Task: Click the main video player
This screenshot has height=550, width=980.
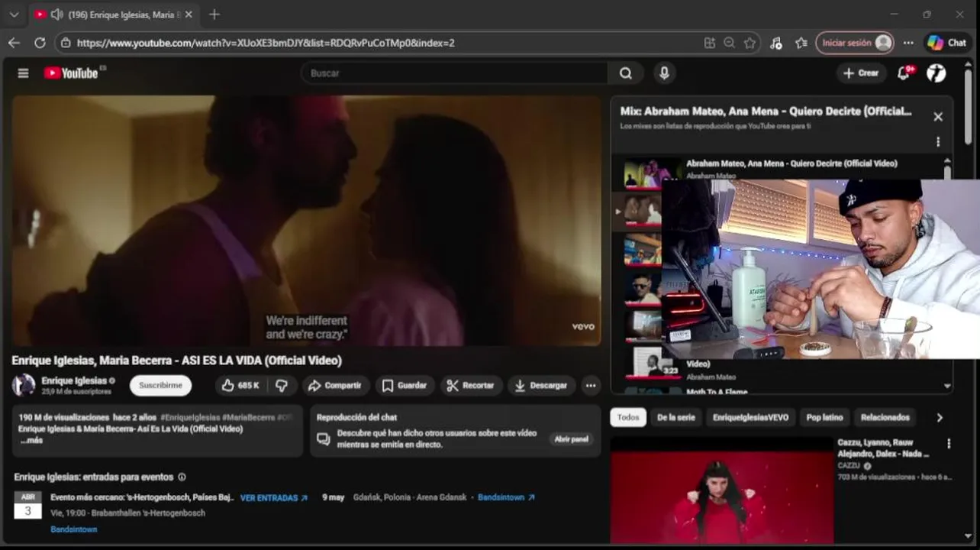Action: pyautogui.click(x=306, y=220)
